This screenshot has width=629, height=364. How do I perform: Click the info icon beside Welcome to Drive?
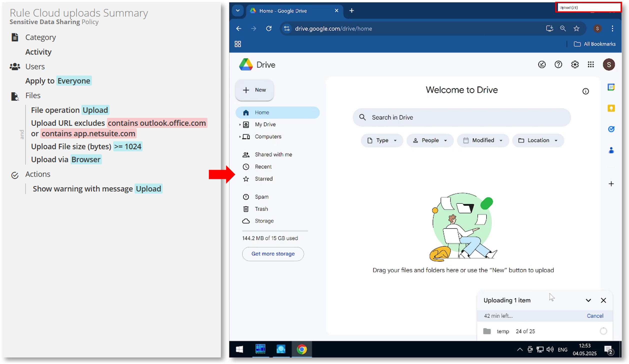click(x=585, y=91)
